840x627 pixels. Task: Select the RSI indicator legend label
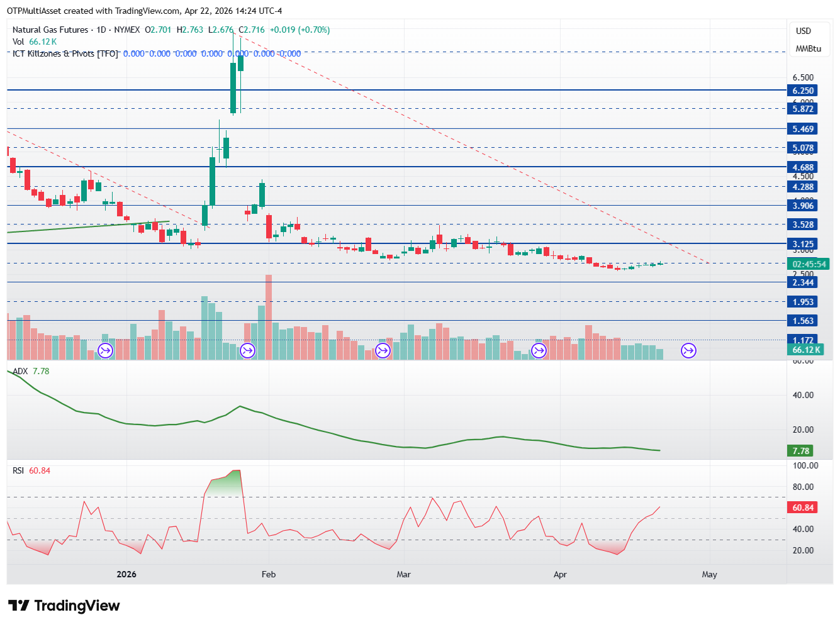(18, 470)
